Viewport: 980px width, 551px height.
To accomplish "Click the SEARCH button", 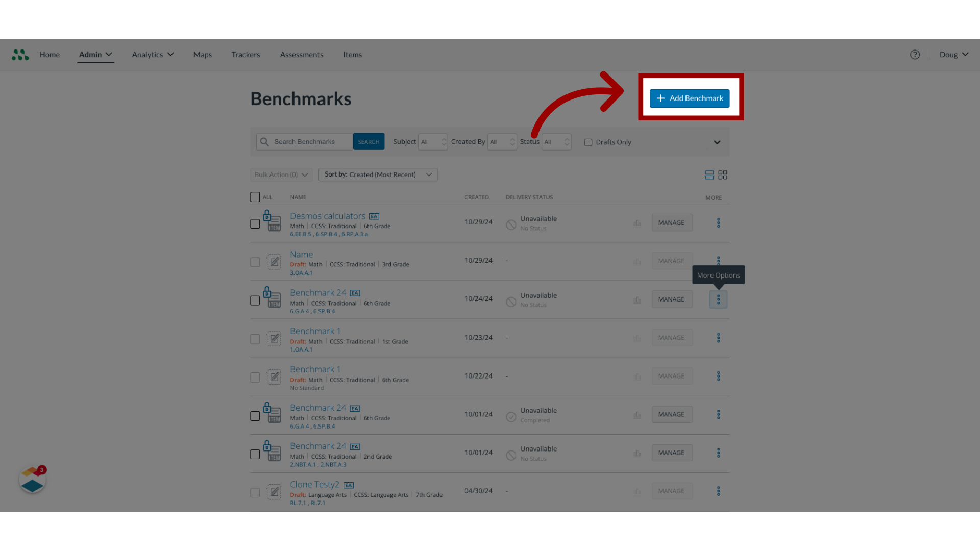I will tap(369, 142).
